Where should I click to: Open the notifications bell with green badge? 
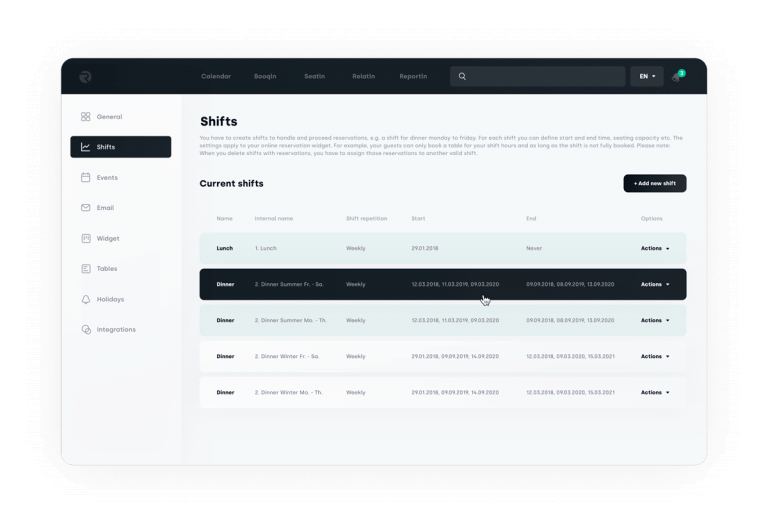[677, 76]
